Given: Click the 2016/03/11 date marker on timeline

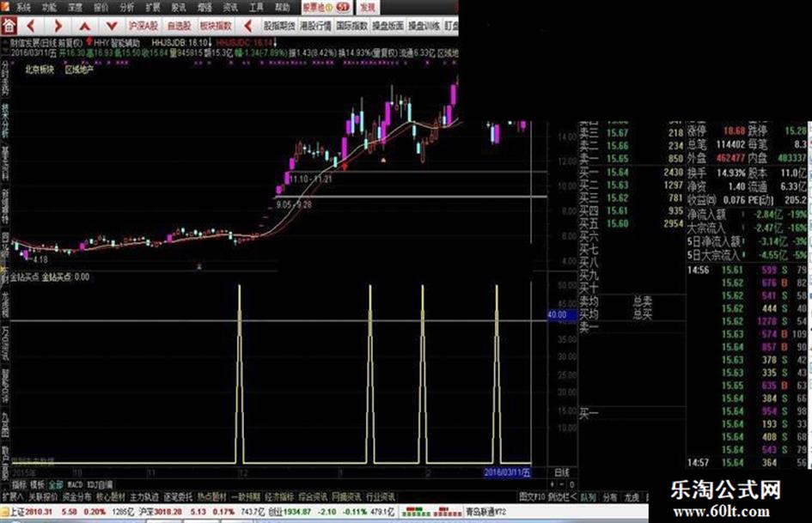Looking at the screenshot, I should click(x=506, y=472).
